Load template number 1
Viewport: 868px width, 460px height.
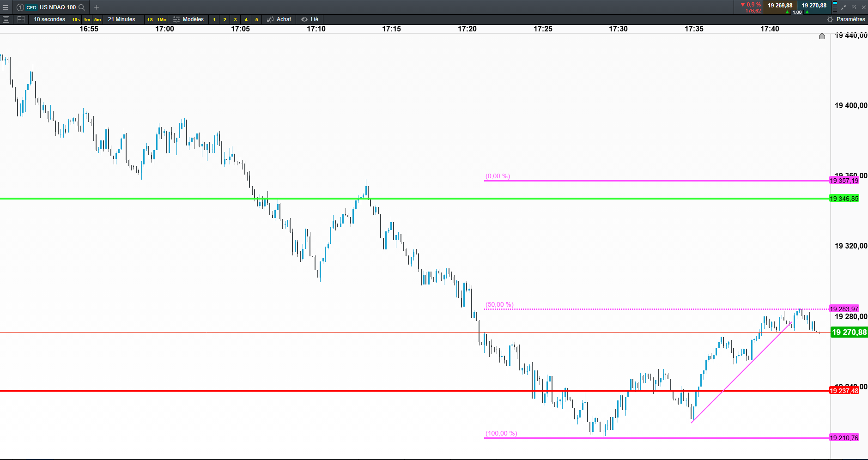point(214,19)
